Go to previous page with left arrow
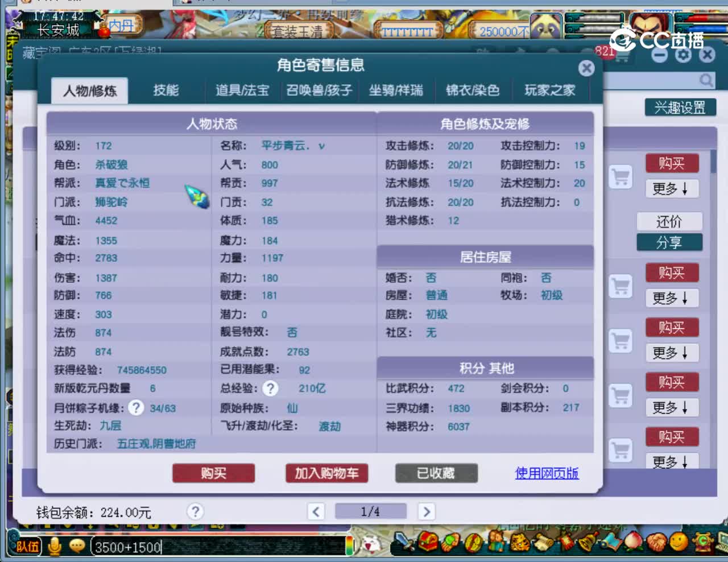This screenshot has width=728, height=562. pyautogui.click(x=316, y=511)
